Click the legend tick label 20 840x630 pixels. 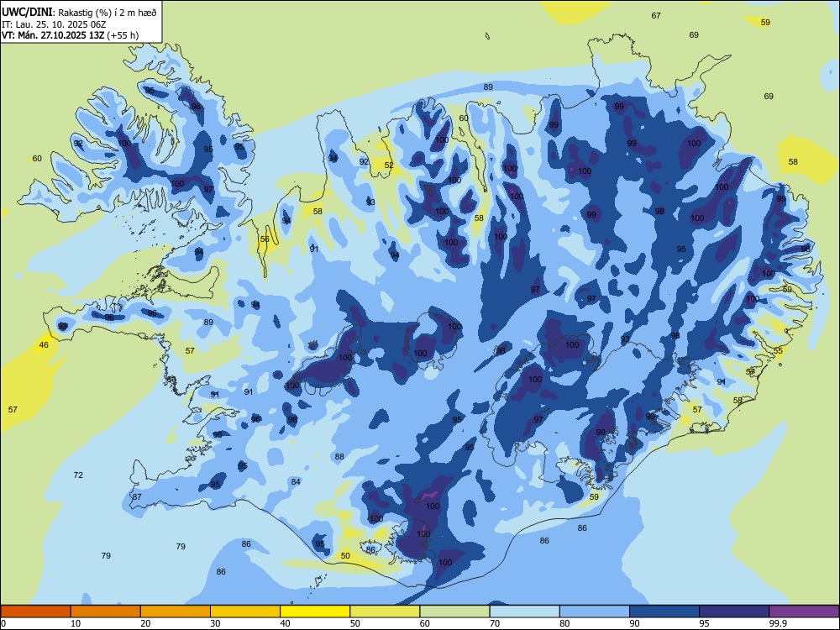pos(145,623)
